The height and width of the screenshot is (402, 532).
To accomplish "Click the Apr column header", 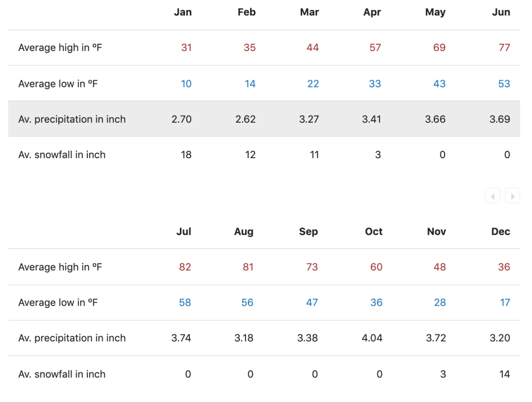I will coord(372,12).
